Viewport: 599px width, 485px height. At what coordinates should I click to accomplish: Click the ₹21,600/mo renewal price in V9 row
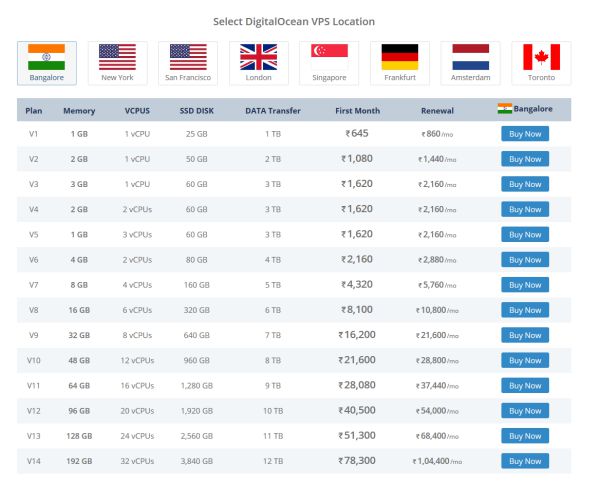point(437,336)
